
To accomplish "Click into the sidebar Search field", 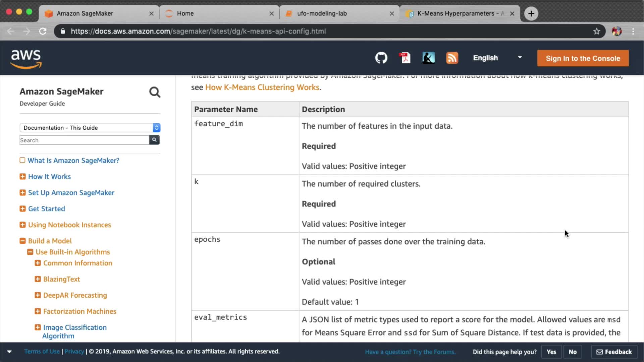I will pyautogui.click(x=84, y=140).
